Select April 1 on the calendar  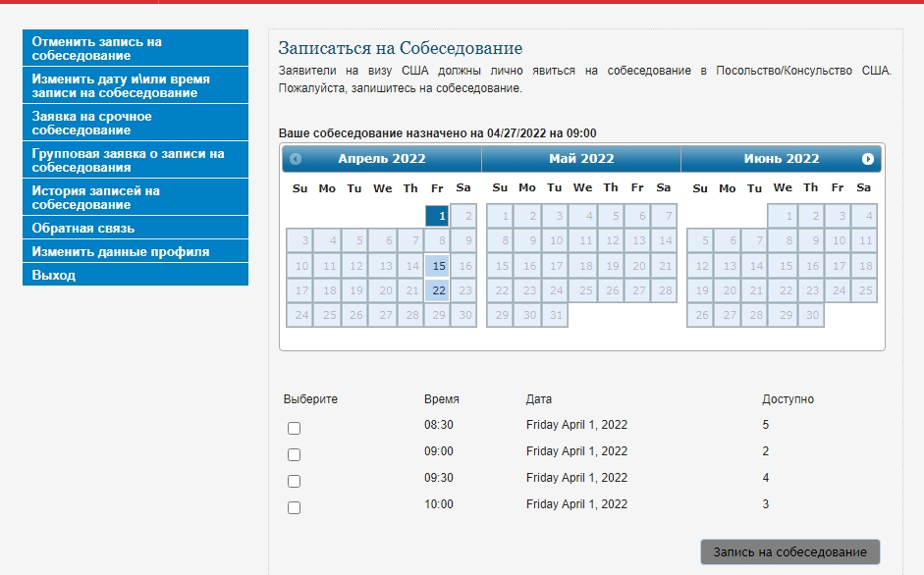437,216
